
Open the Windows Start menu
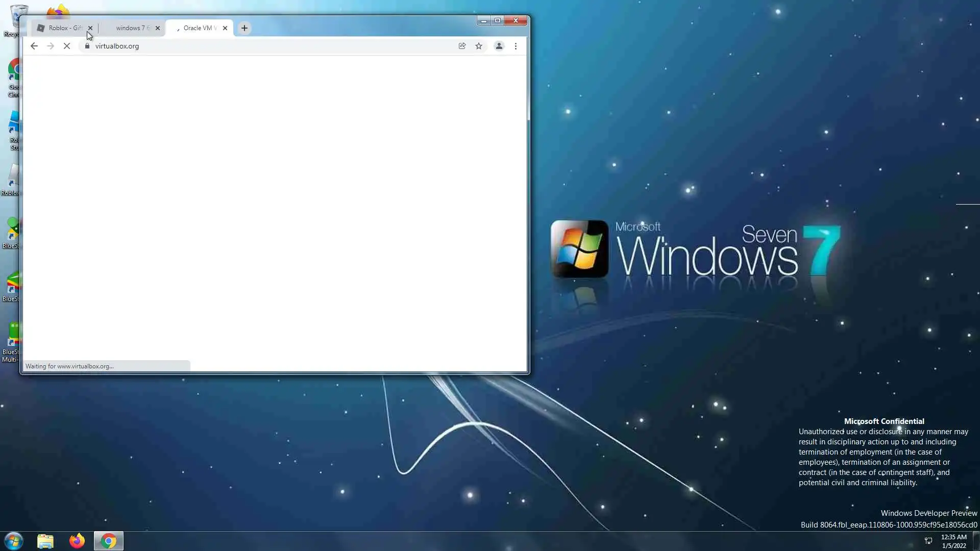(x=14, y=541)
